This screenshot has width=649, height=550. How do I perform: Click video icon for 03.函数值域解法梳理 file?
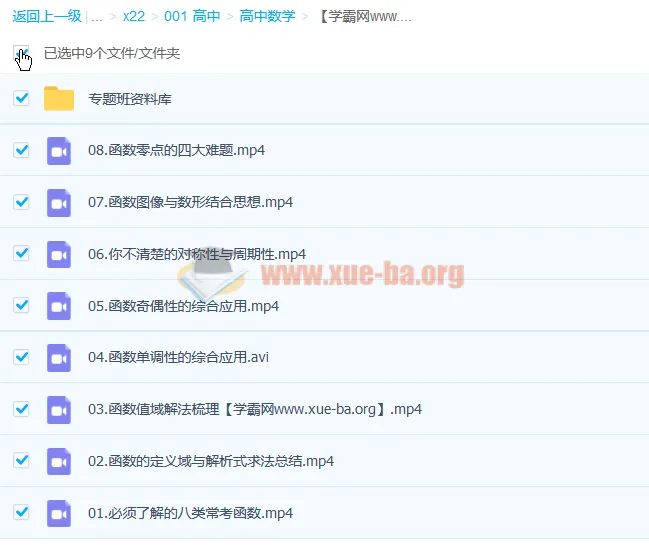click(59, 410)
